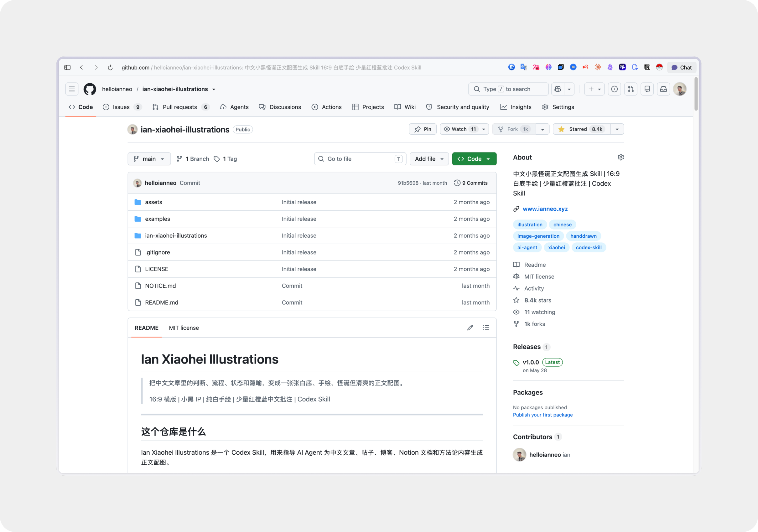Open the ian-xiaohei-illustrations folder
Image resolution: width=758 pixels, height=532 pixels.
click(x=176, y=236)
